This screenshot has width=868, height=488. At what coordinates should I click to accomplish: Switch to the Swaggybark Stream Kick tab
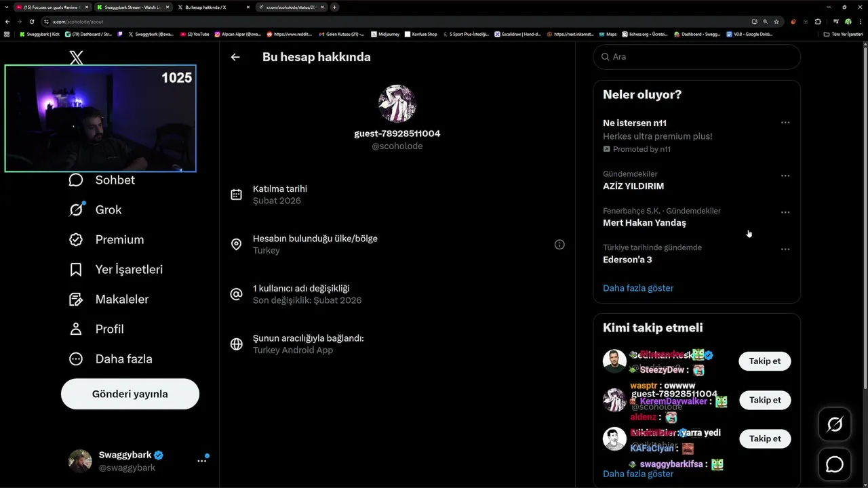[133, 7]
